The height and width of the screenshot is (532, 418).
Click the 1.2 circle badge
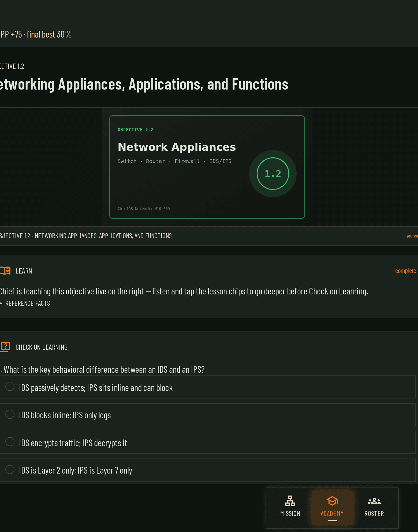tap(273, 174)
